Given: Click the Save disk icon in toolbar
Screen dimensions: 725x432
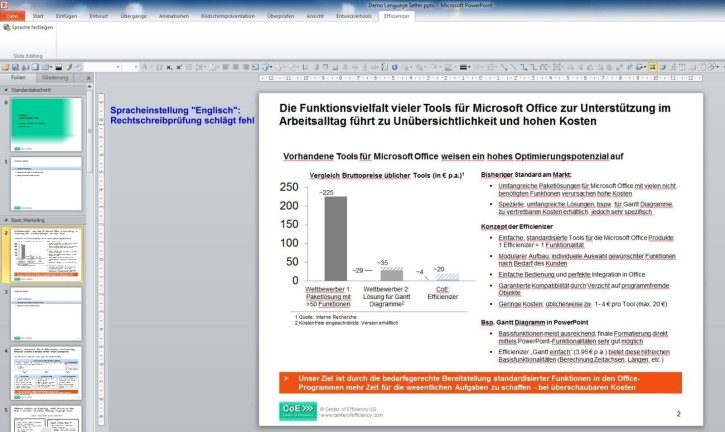Looking at the screenshot, I should click(15, 67).
